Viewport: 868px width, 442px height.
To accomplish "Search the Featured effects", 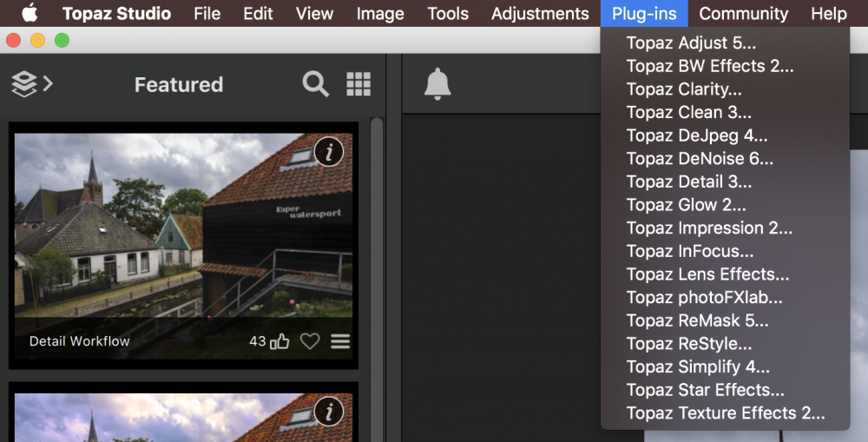I will pos(316,84).
